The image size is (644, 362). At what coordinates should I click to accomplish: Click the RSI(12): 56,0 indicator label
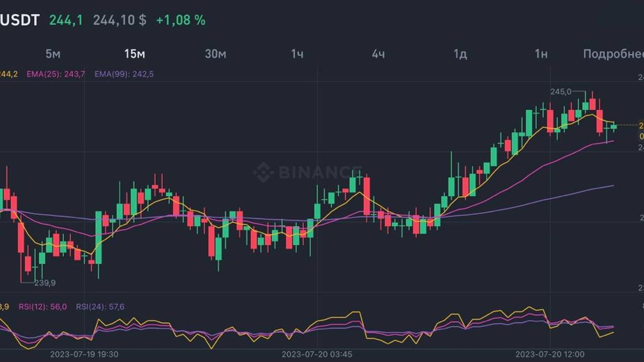[x=43, y=307]
